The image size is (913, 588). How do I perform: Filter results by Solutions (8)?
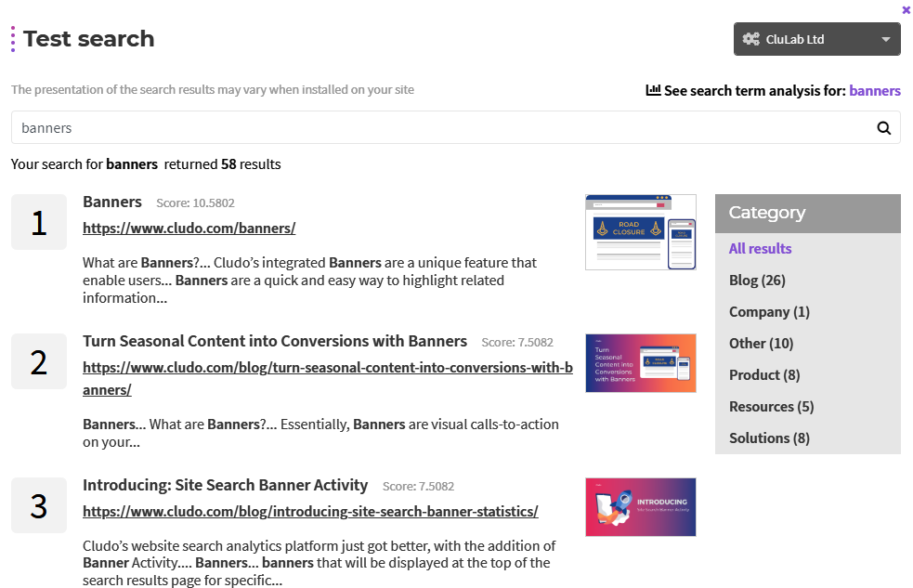(x=769, y=438)
